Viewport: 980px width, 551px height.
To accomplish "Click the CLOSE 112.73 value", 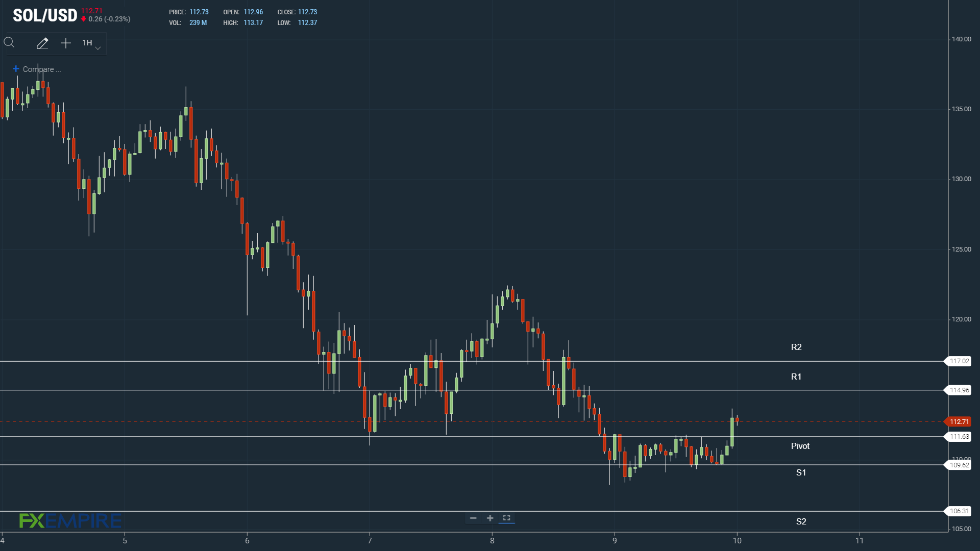I will [307, 12].
